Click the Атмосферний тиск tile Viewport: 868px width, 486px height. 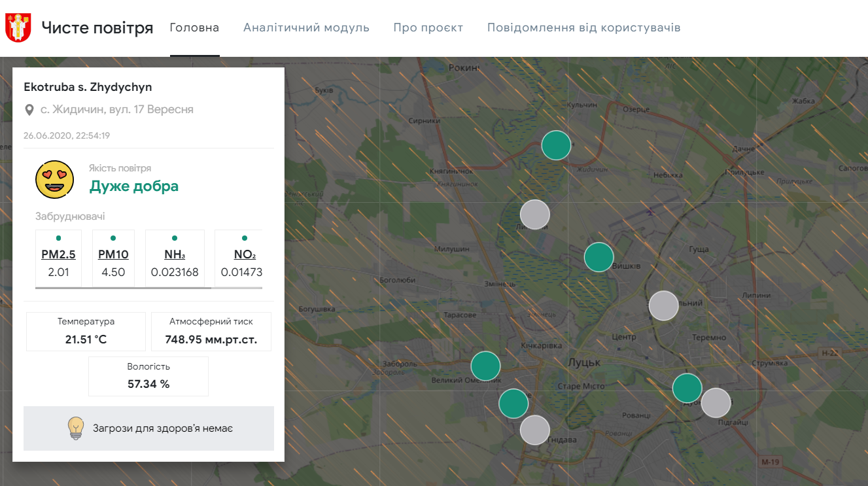coord(211,332)
